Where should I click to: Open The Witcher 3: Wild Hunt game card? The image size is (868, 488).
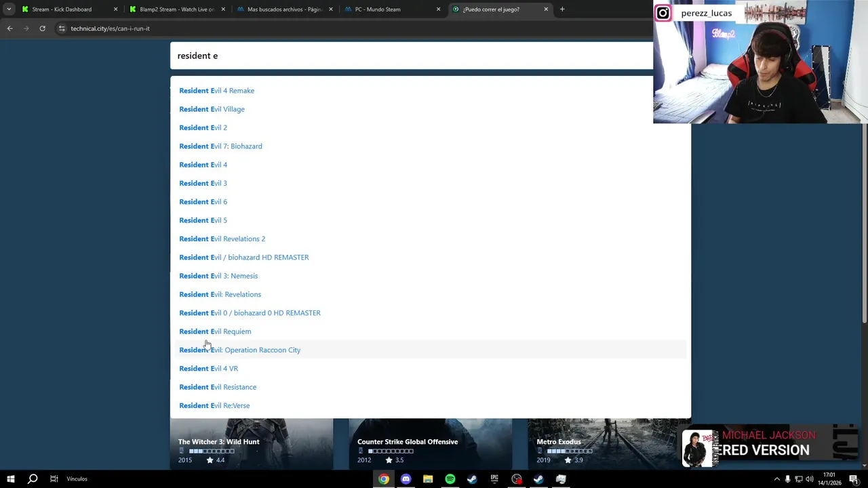coord(252,444)
